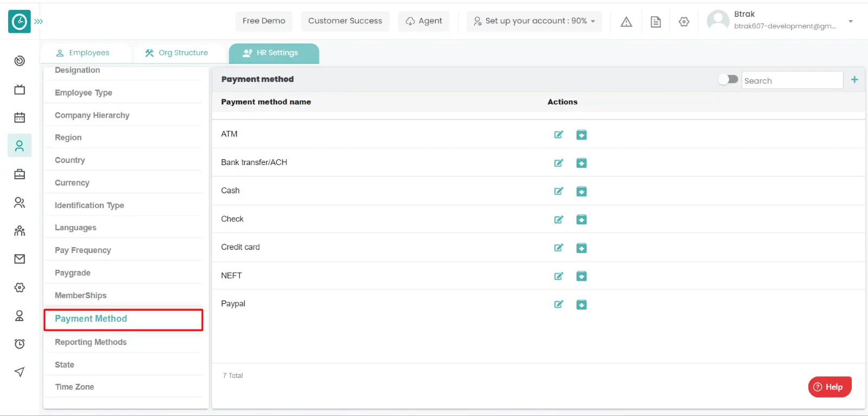The image size is (868, 416).
Task: Edit the Bank transfer/ACH payment method
Action: click(558, 163)
